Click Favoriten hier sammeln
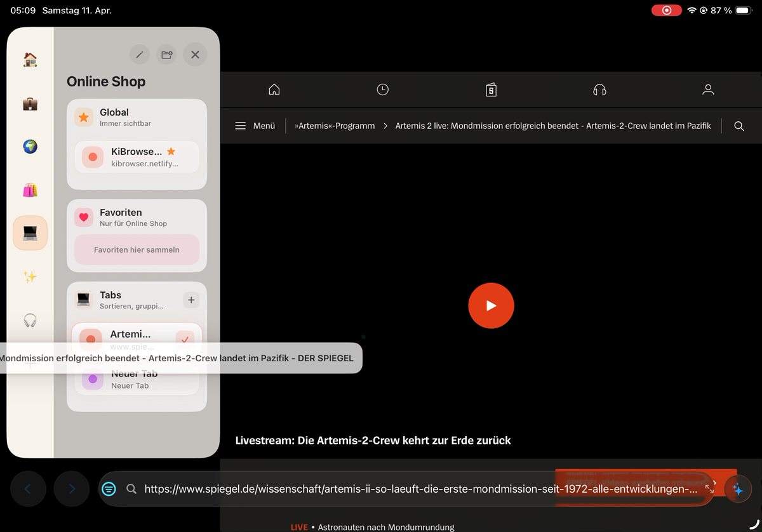762x532 pixels. (136, 250)
